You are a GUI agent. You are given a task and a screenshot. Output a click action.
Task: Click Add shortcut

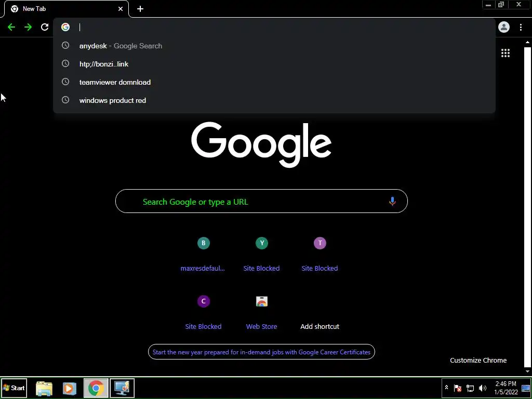click(x=320, y=326)
